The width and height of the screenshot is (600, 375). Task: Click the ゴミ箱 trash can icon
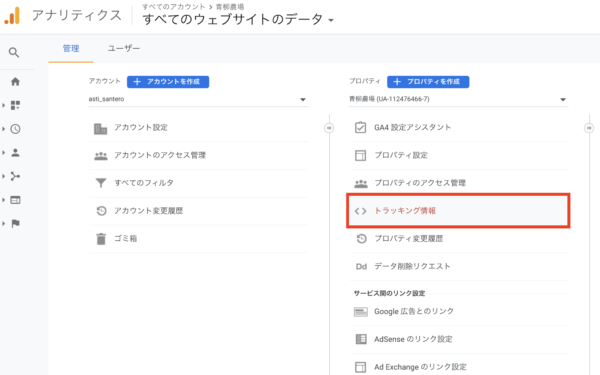pos(101,239)
